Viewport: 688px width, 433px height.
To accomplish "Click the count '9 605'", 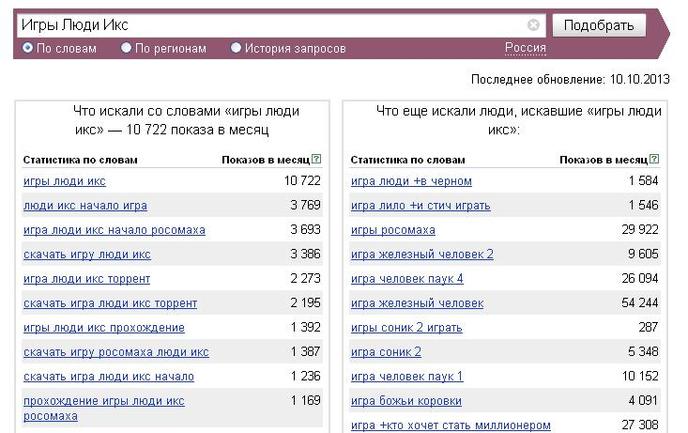I will 643,254.
